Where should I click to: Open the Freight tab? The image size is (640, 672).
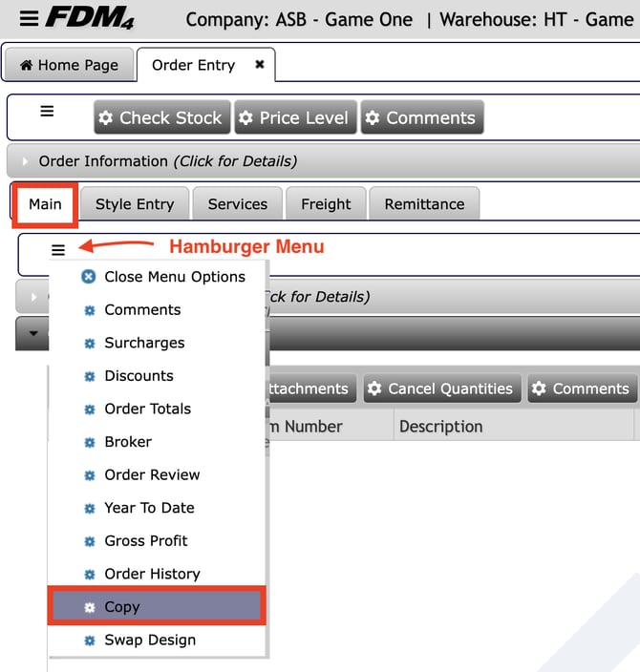coord(326,204)
